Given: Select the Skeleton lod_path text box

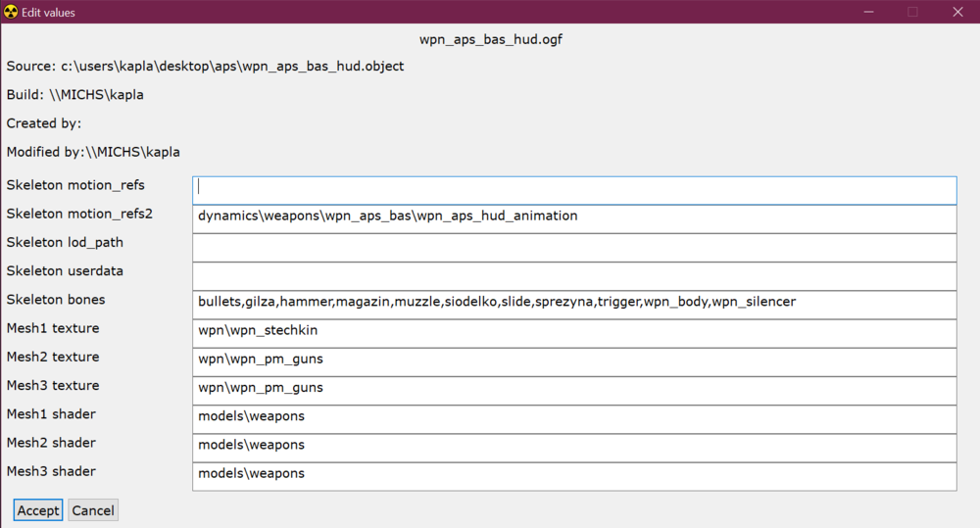Looking at the screenshot, I should pyautogui.click(x=573, y=247).
